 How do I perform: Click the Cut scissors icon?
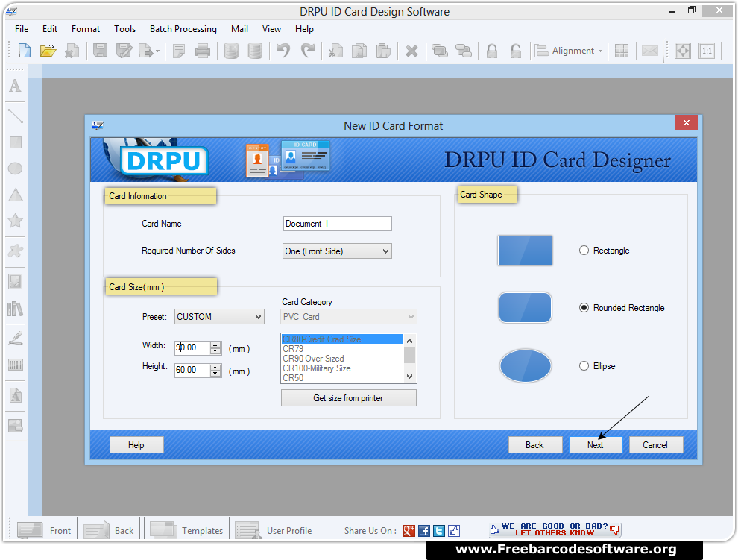[335, 51]
